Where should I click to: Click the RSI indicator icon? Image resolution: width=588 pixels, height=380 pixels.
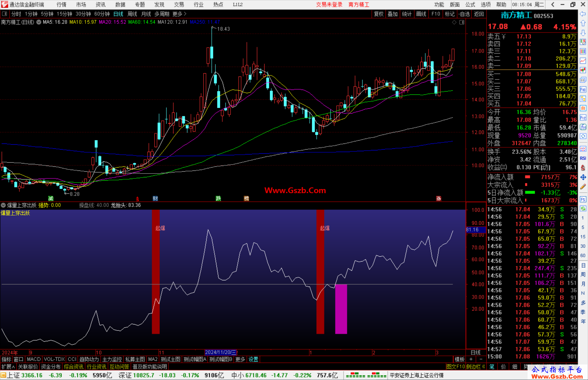pos(583,158)
